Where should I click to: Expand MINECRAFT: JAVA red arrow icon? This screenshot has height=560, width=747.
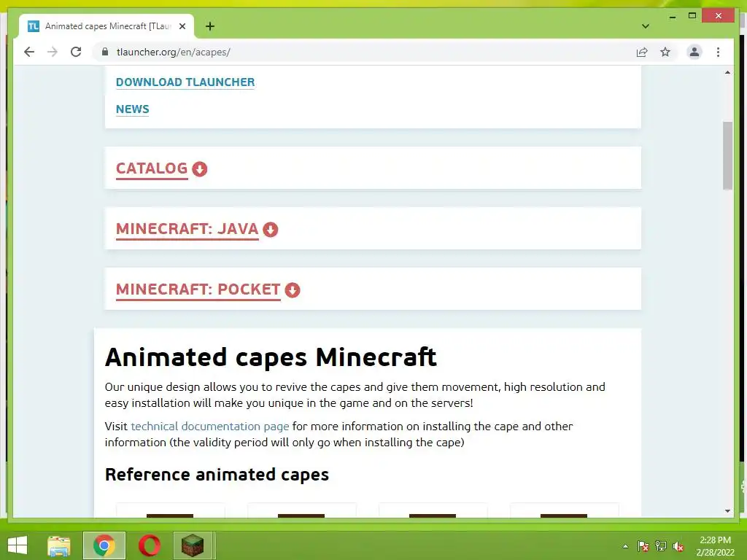[270, 230]
